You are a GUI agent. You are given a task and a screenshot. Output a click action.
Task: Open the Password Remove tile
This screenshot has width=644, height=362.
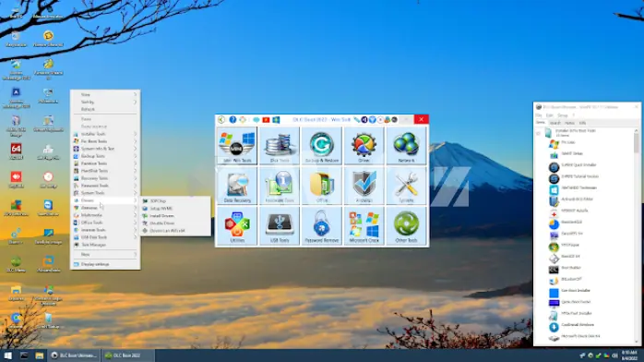322,225
